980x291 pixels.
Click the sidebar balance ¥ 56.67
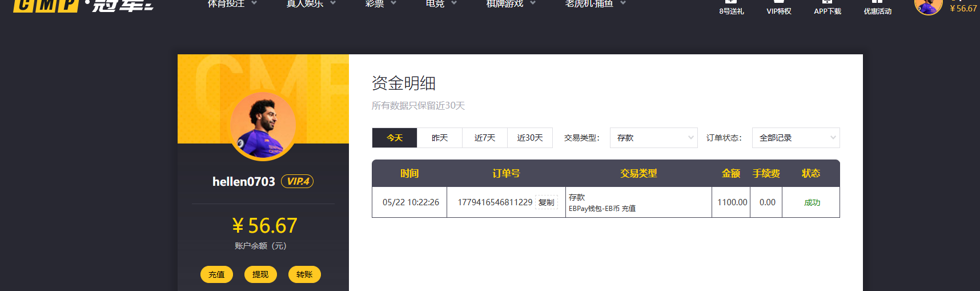click(264, 226)
